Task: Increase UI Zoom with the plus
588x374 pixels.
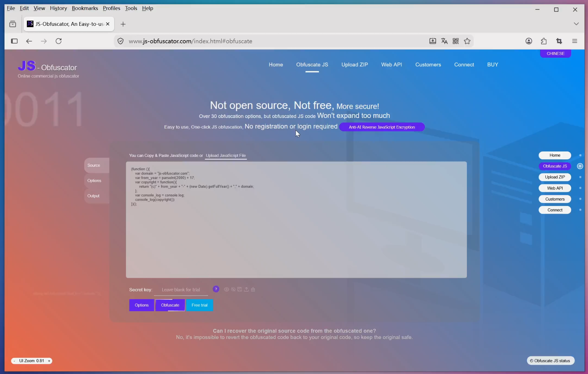Action: coord(49,361)
